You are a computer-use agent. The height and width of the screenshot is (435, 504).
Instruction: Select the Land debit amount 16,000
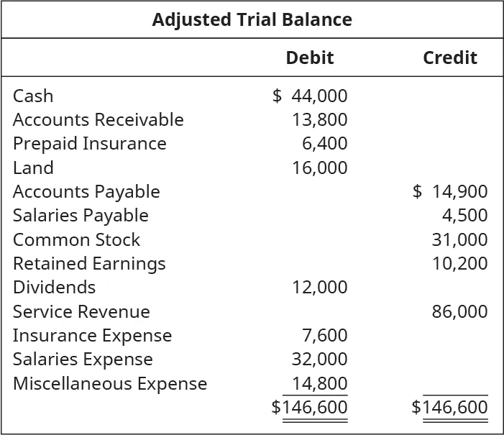319,168
